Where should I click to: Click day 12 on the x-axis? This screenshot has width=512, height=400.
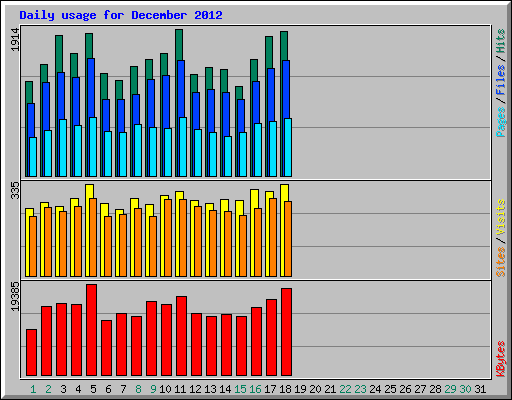point(195,389)
